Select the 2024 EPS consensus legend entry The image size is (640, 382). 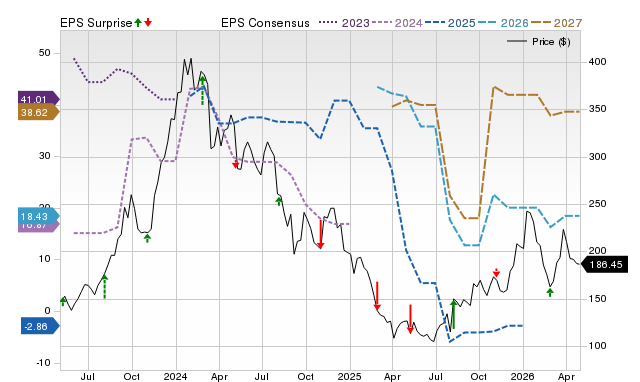397,23
